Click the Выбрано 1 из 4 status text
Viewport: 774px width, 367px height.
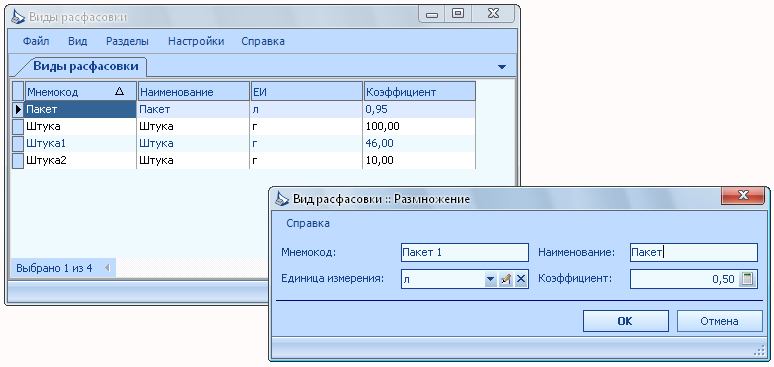pos(54,269)
